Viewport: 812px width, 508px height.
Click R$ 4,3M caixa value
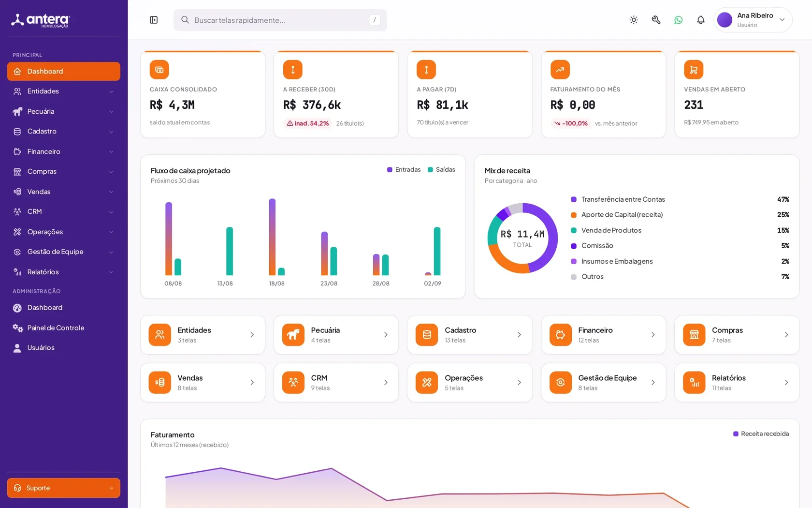[172, 105]
